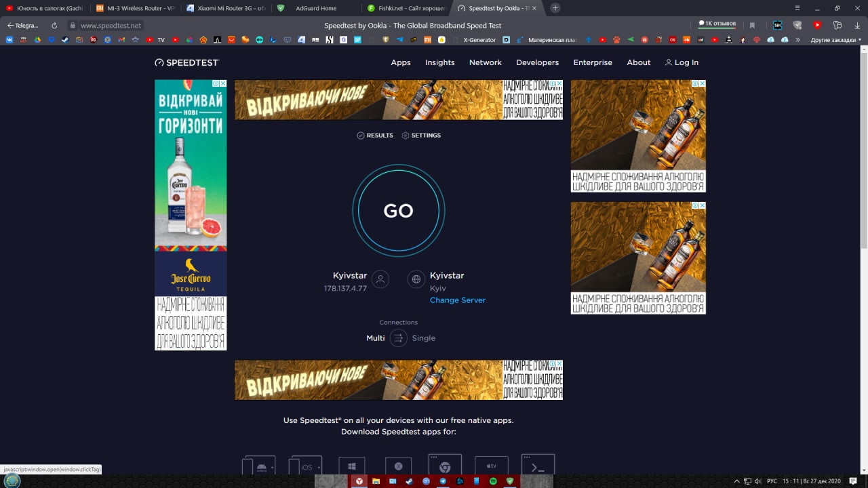Open the Apple TV app download icon

coord(492,466)
